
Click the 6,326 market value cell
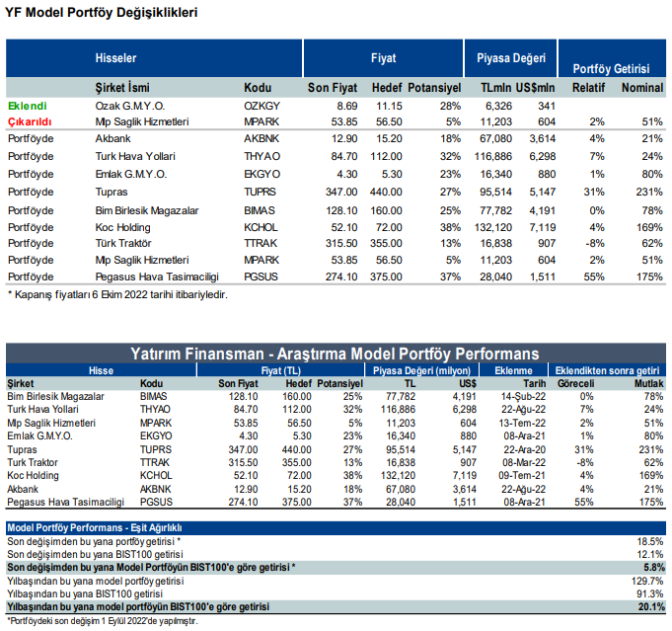[x=498, y=106]
